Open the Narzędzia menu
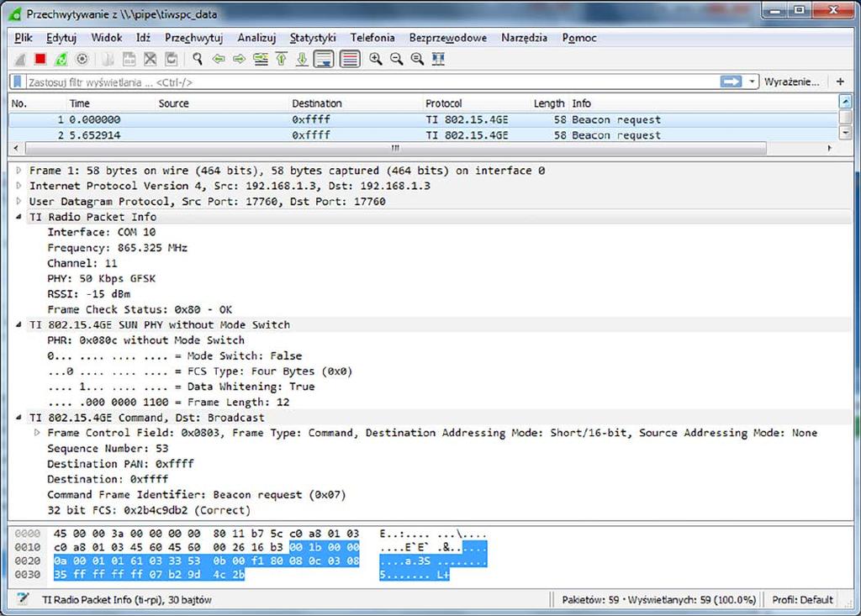The image size is (861, 616). tap(524, 38)
